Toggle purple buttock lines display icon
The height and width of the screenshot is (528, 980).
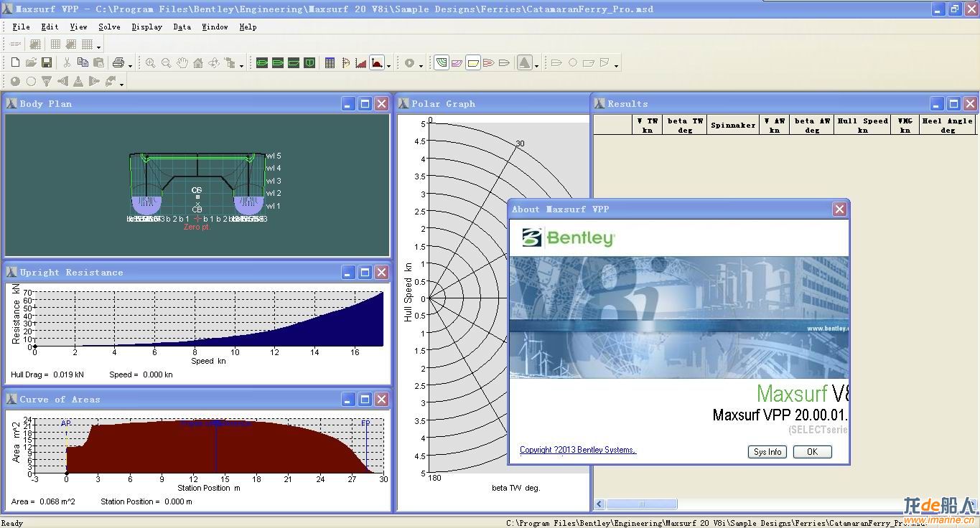[x=457, y=63]
